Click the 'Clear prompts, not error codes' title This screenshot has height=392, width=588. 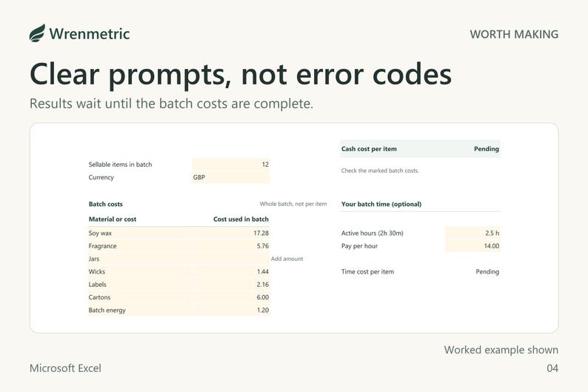(241, 74)
